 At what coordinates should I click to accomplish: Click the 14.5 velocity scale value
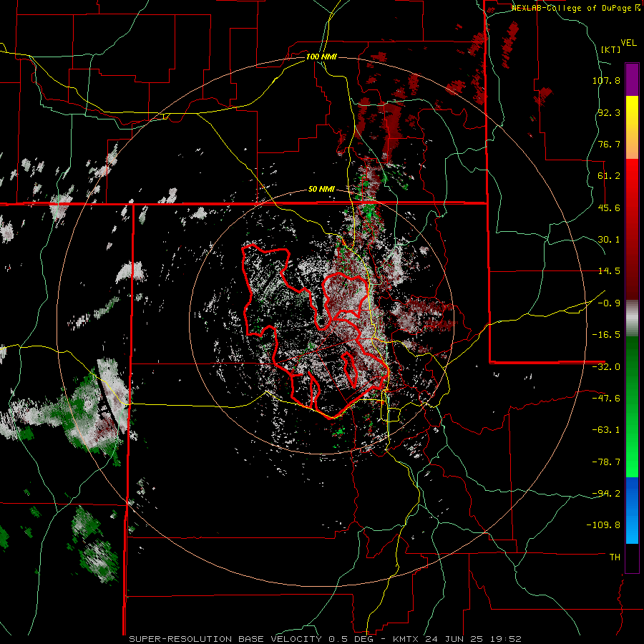point(609,271)
